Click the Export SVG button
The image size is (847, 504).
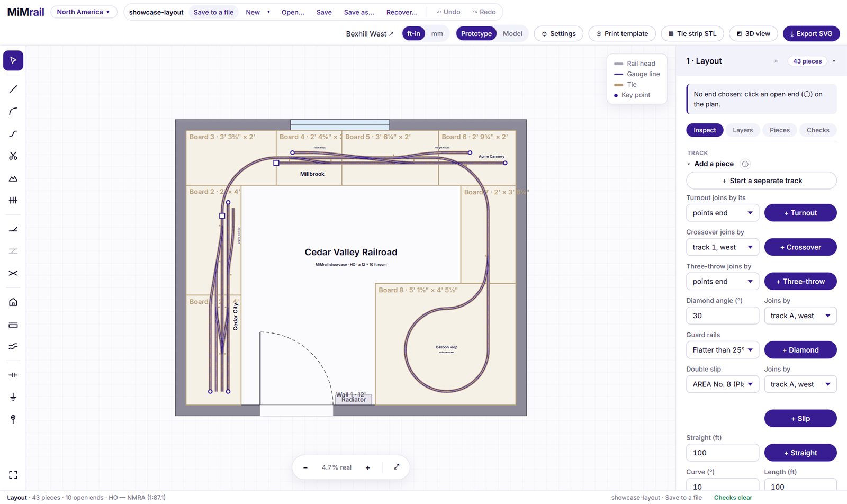click(x=811, y=33)
